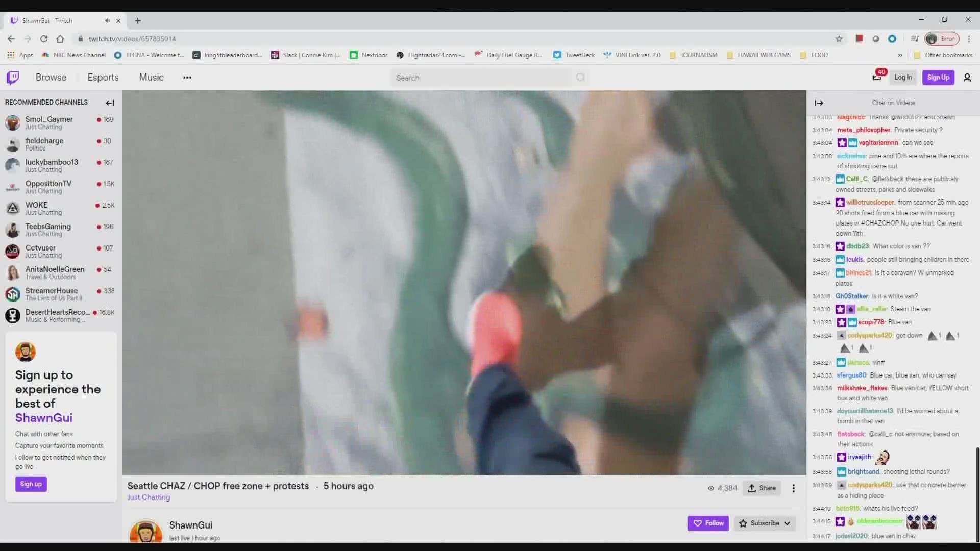Open Music section in Twitch nav
Viewport: 980px width, 551px height.
(152, 78)
